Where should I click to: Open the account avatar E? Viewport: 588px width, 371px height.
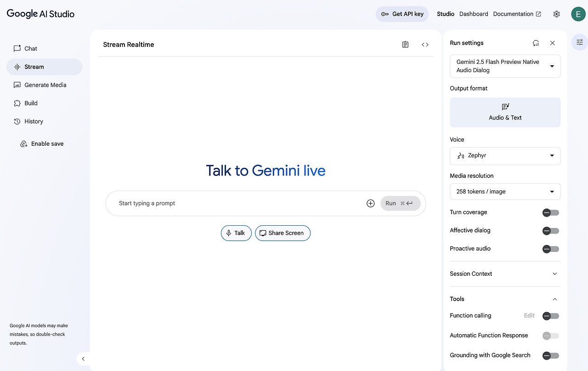pyautogui.click(x=578, y=14)
